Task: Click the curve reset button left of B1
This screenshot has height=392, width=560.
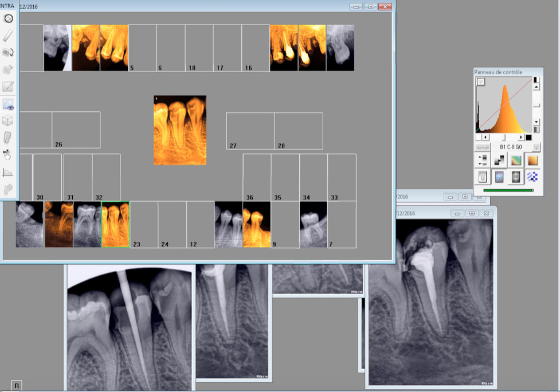Action: pos(483,147)
